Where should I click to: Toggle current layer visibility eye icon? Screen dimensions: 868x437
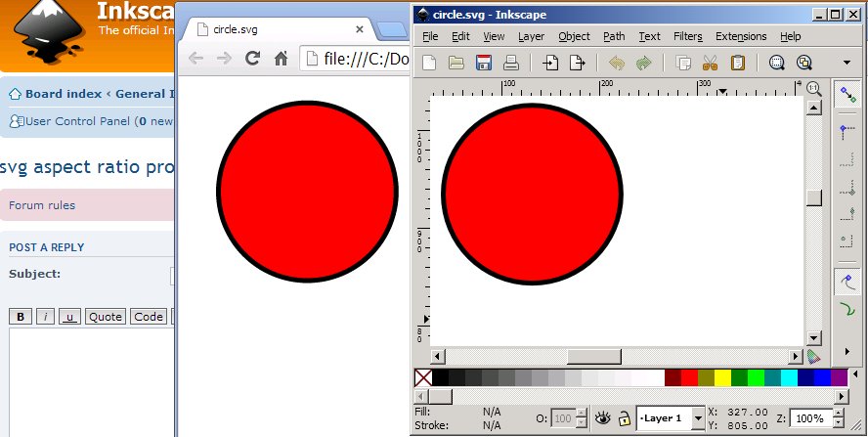click(602, 418)
